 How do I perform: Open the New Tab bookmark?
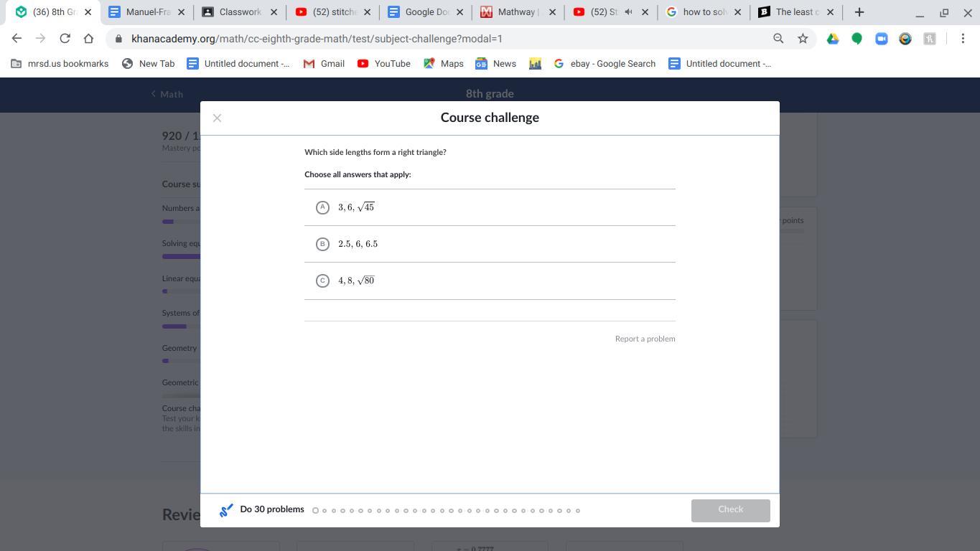[x=149, y=64]
